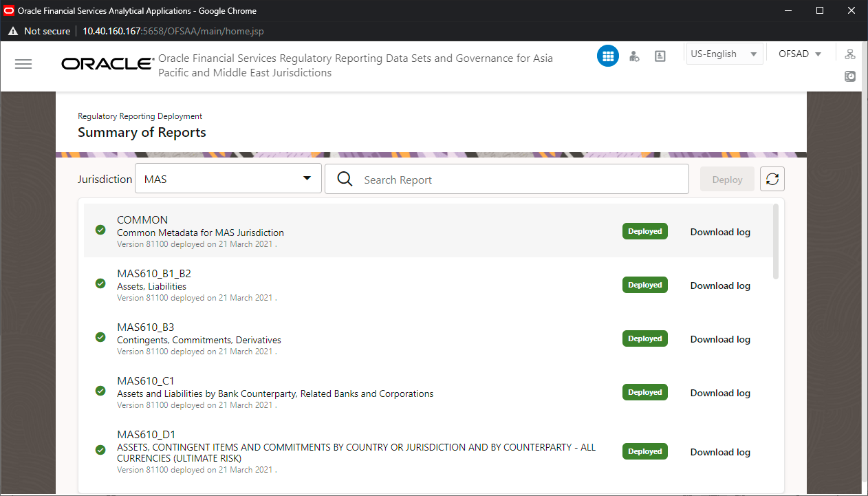
Task: Open the hamburger navigation menu
Action: [23, 64]
